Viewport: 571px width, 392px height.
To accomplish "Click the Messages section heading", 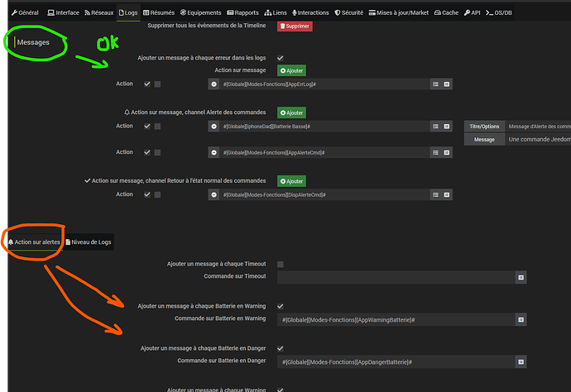I will pyautogui.click(x=33, y=42).
